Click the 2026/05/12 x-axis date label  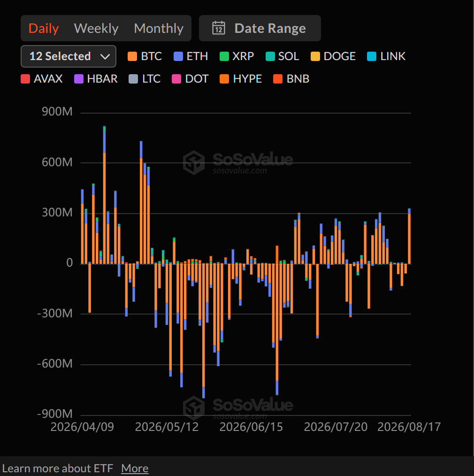167,427
